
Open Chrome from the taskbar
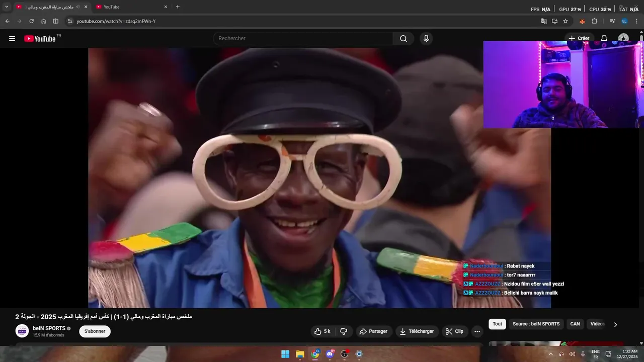click(x=315, y=354)
